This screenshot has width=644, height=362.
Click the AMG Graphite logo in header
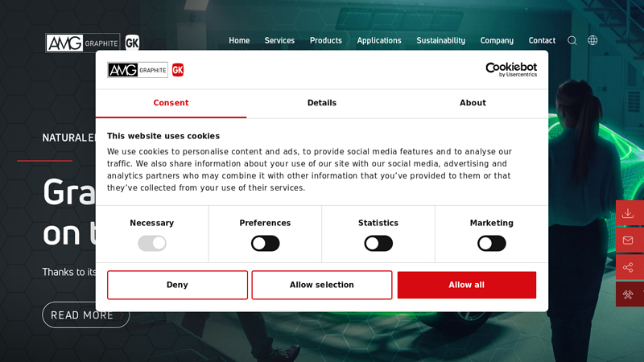92,43
